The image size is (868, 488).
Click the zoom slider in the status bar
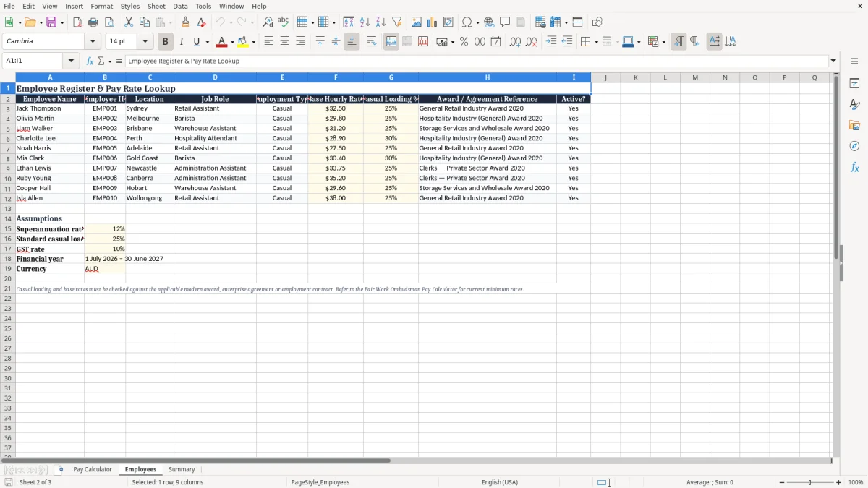click(x=809, y=482)
